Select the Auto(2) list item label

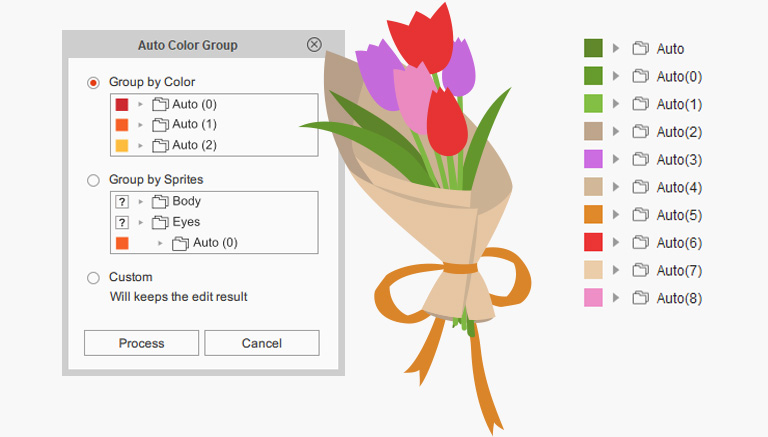click(x=679, y=131)
